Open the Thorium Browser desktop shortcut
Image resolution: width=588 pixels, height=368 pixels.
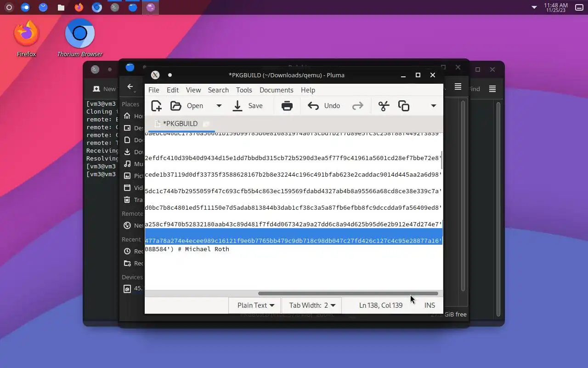[x=79, y=38]
